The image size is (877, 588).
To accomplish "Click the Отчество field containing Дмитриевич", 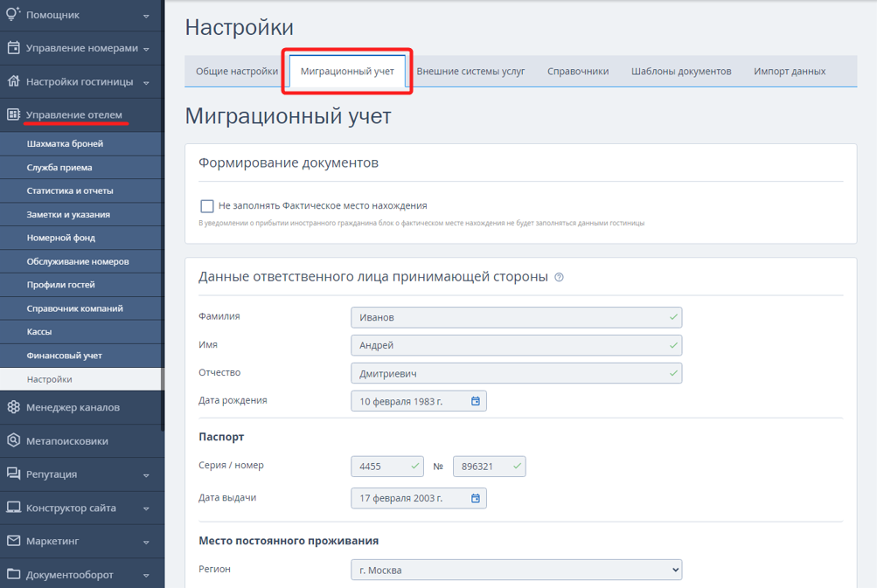I will 516,373.
